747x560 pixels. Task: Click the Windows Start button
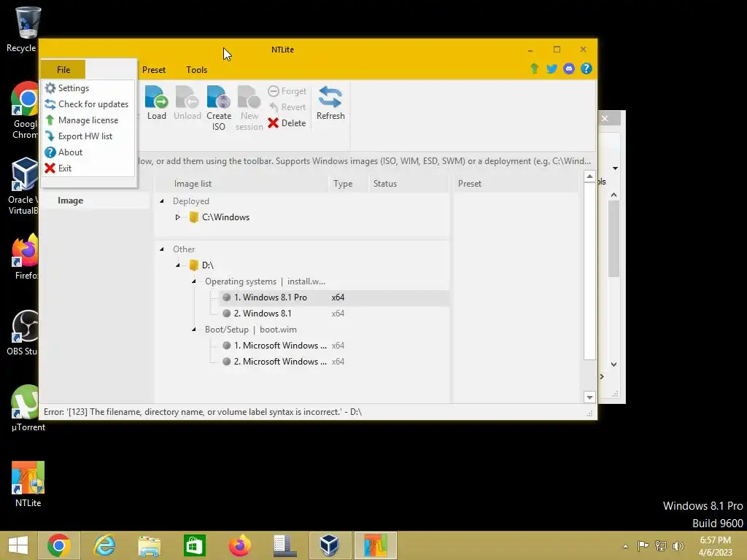pos(18,545)
